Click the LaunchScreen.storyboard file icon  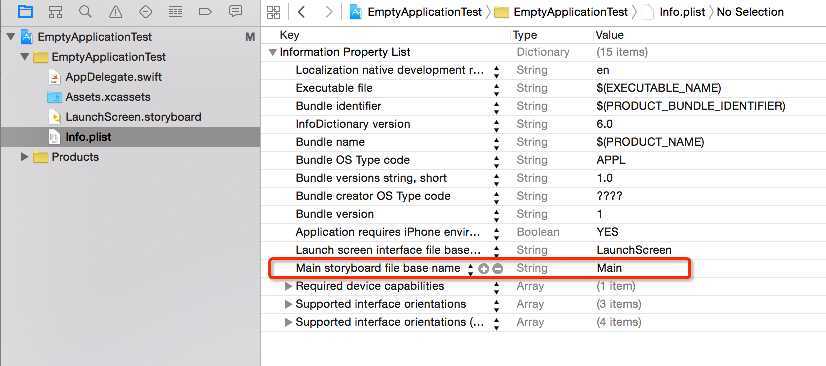point(54,117)
